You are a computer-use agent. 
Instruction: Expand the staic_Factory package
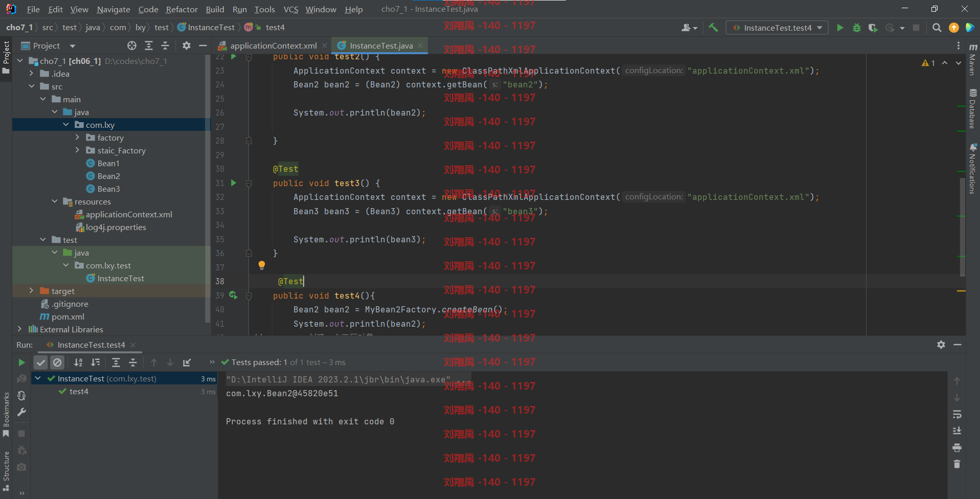[77, 150]
